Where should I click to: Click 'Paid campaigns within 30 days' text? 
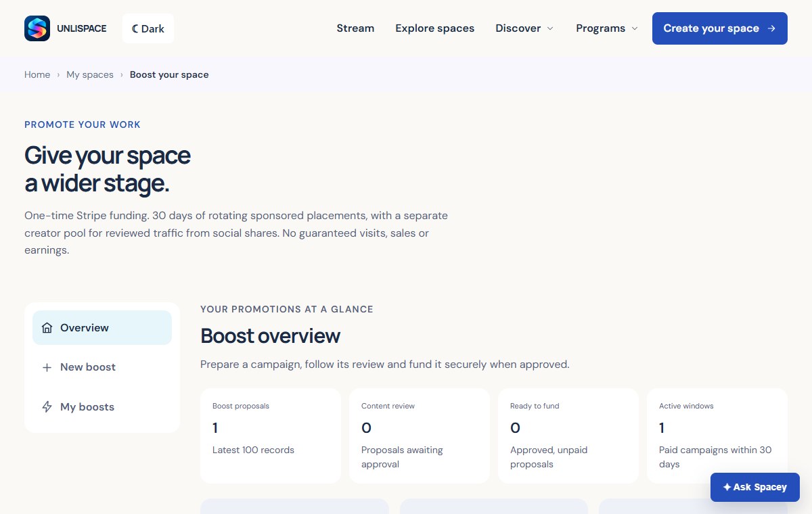click(715, 457)
